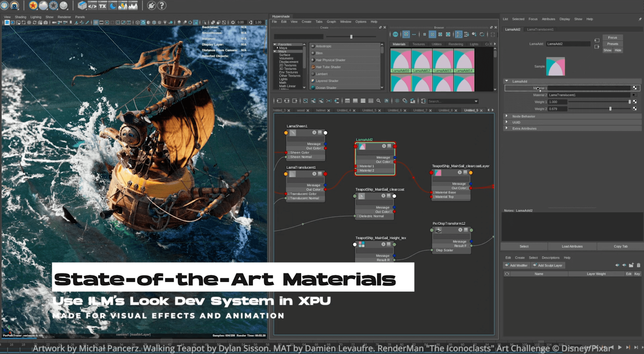Click the sort-by-time icon in the Browser toolbar
The image size is (644, 354).
pyautogui.click(x=474, y=35)
